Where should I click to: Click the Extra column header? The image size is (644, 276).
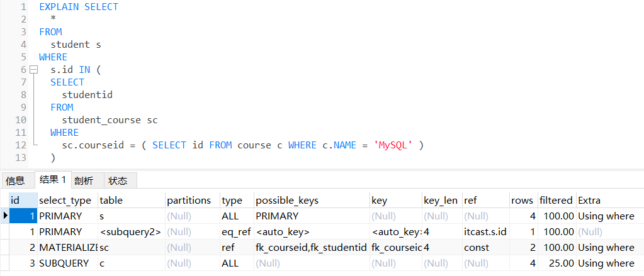point(609,201)
